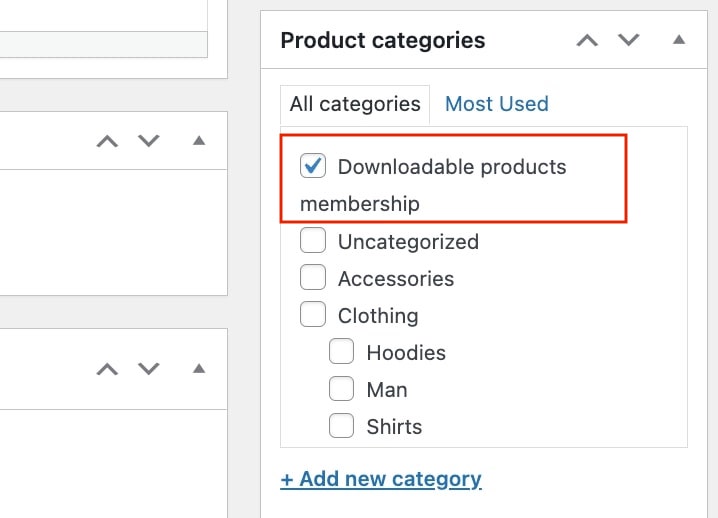718x518 pixels.
Task: Toggle the middle left panel triangle
Action: [x=199, y=141]
